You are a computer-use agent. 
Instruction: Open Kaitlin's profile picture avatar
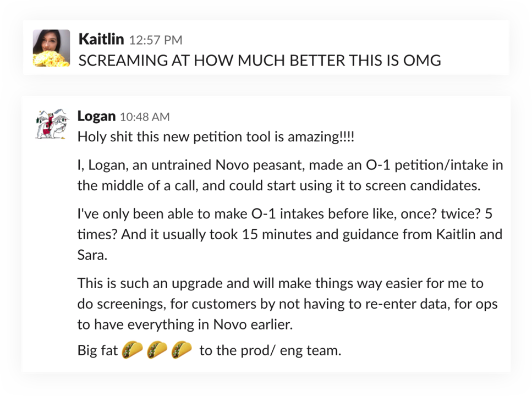tap(52, 48)
